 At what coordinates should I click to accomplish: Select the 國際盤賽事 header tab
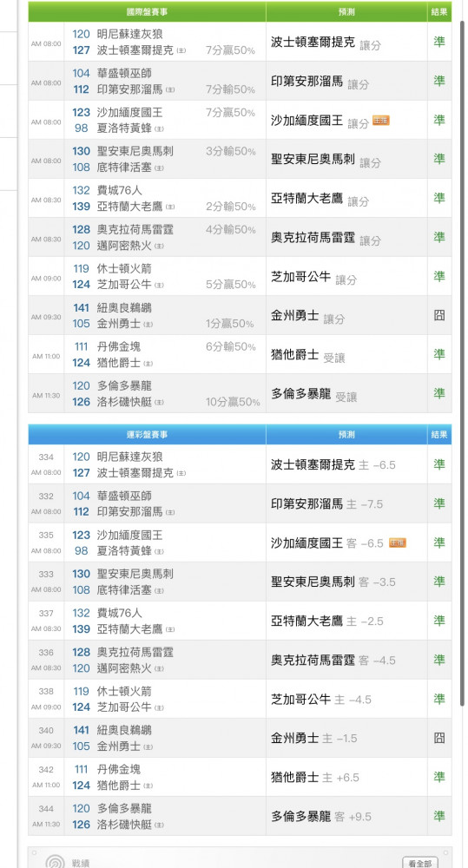[x=147, y=11]
